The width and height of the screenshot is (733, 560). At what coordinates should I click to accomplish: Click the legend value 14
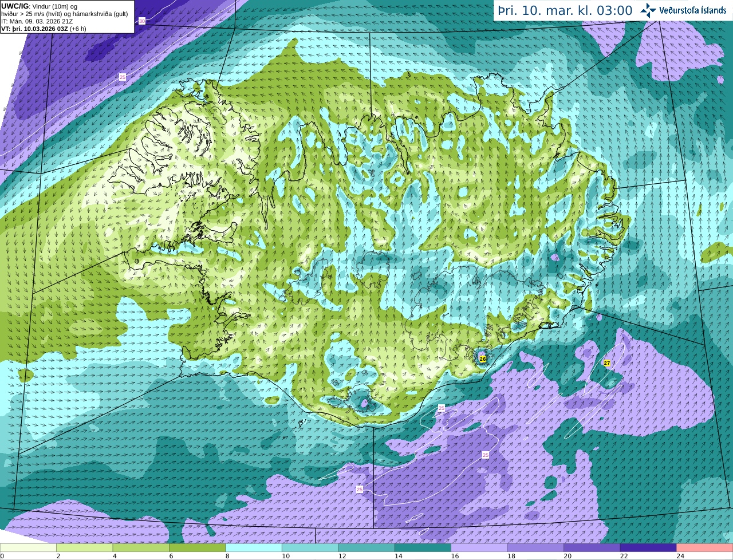[399, 556]
